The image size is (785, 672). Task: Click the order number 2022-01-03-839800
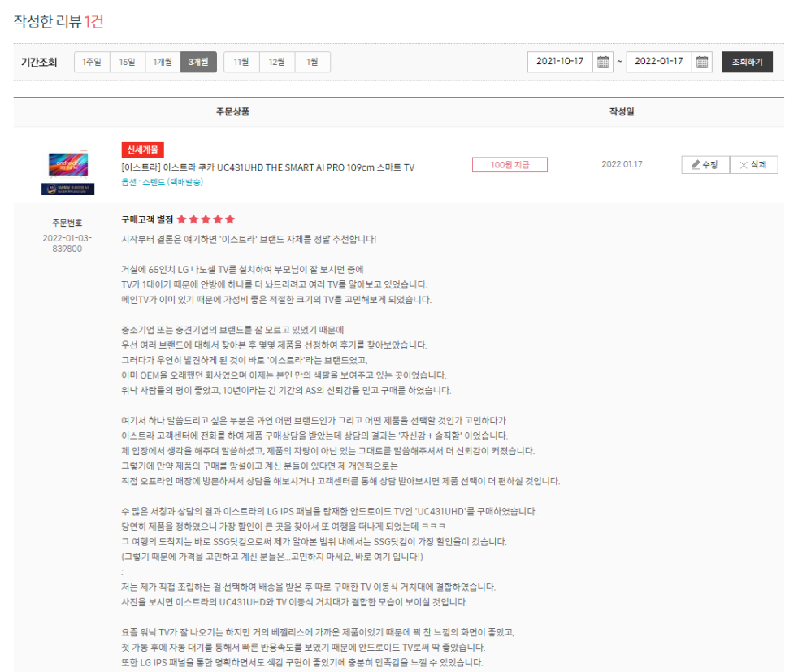click(x=67, y=243)
